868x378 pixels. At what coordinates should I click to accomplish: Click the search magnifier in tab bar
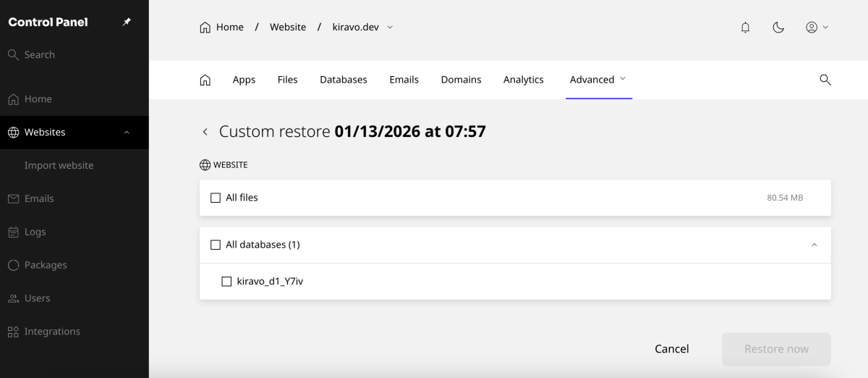coord(825,80)
